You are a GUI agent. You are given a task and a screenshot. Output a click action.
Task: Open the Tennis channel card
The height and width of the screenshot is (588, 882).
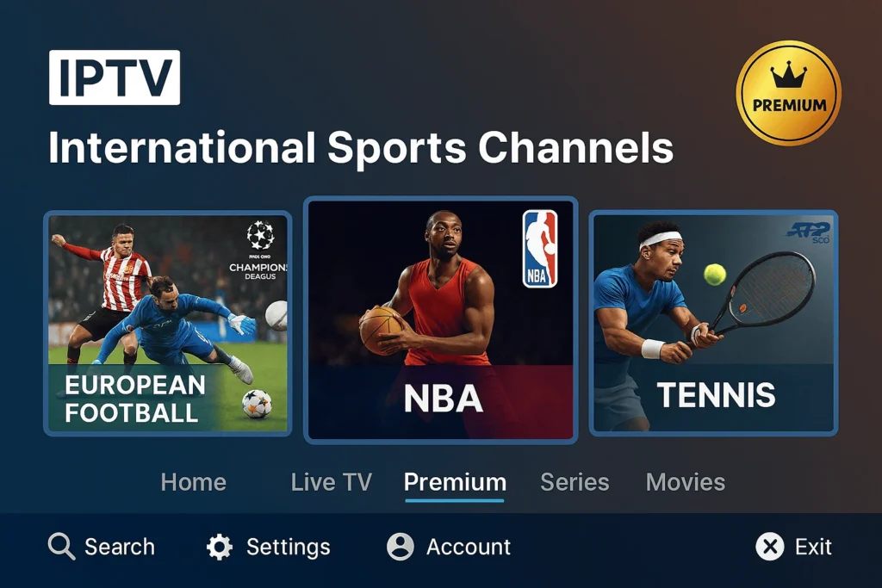click(x=713, y=323)
